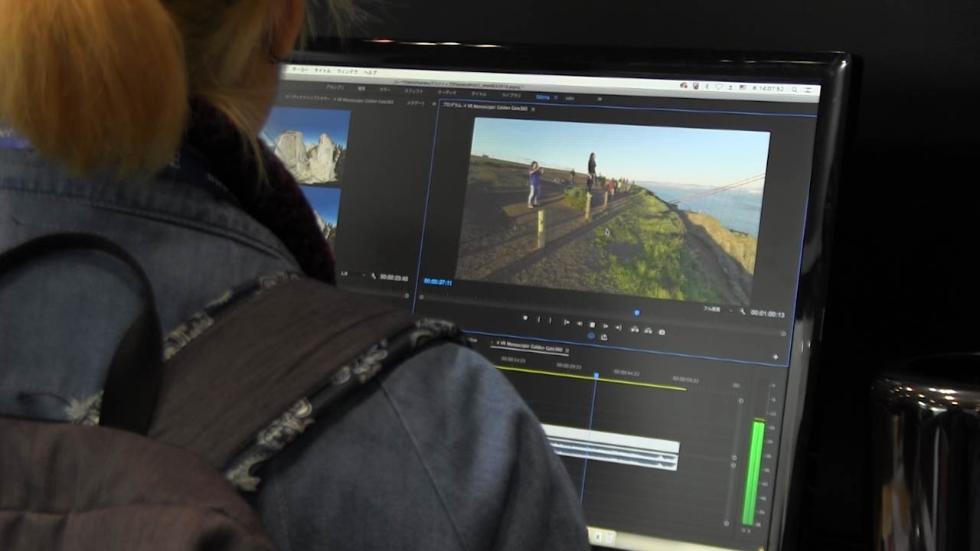Screen dimensions: 980x551
Task: Click the Button Editor plus icon
Action: (x=776, y=357)
